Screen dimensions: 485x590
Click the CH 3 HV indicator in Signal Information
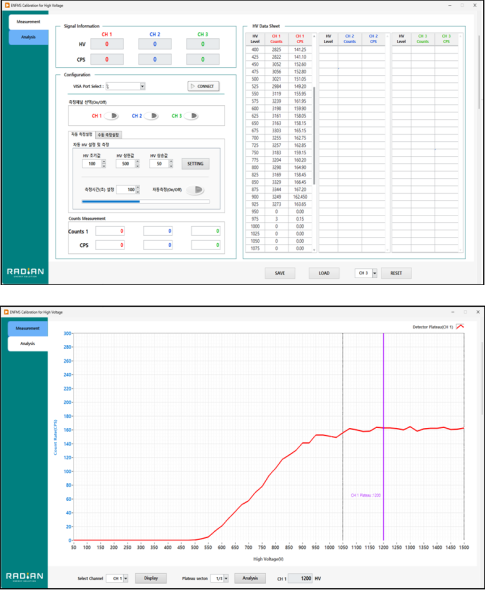[x=203, y=44]
